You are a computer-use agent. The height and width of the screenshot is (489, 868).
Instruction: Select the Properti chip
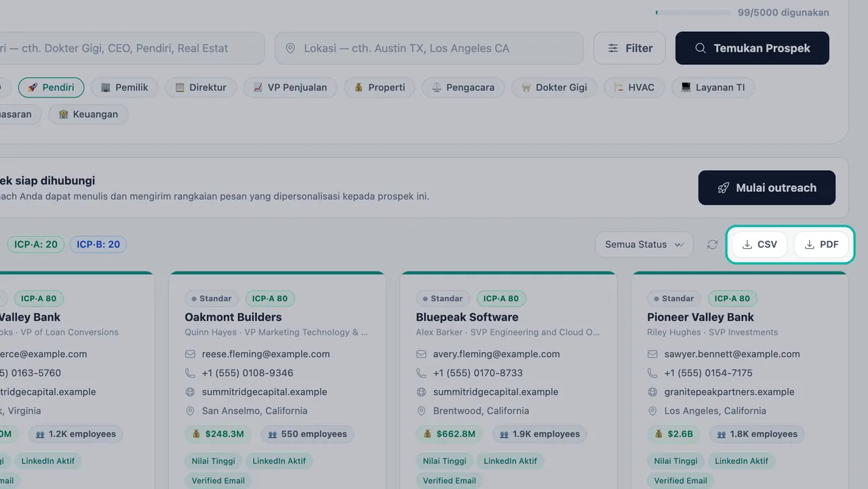point(380,87)
